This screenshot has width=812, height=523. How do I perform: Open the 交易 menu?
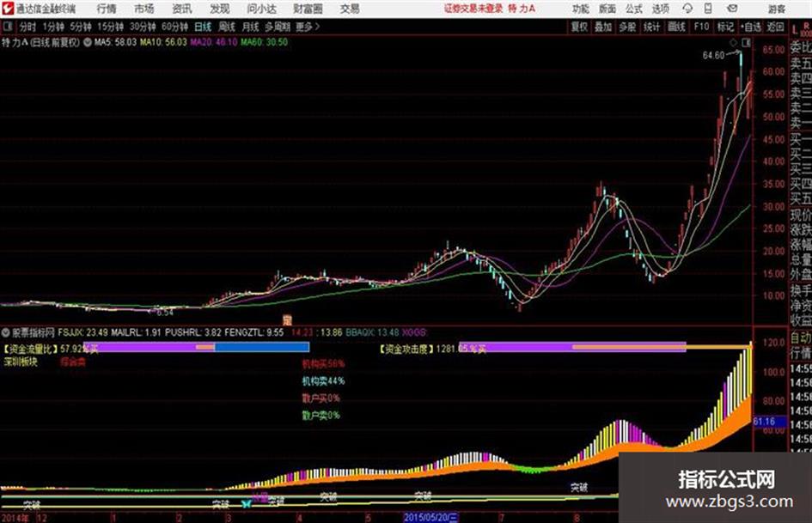(x=350, y=9)
